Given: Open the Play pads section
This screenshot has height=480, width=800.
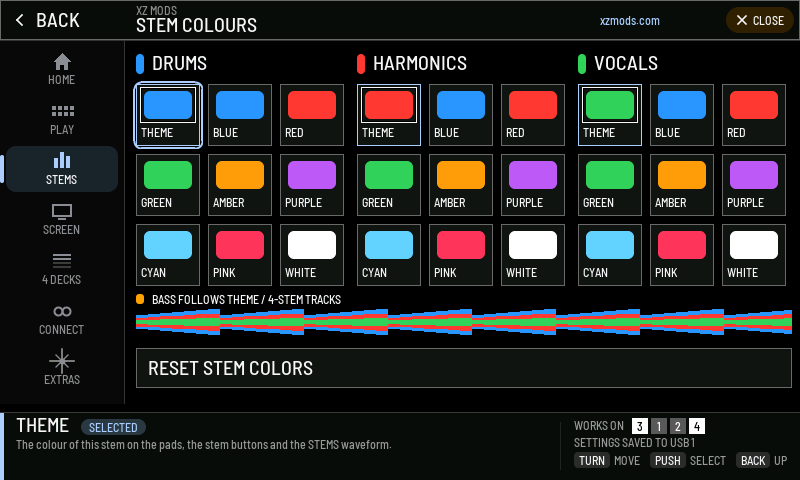Looking at the screenshot, I should (x=62, y=119).
